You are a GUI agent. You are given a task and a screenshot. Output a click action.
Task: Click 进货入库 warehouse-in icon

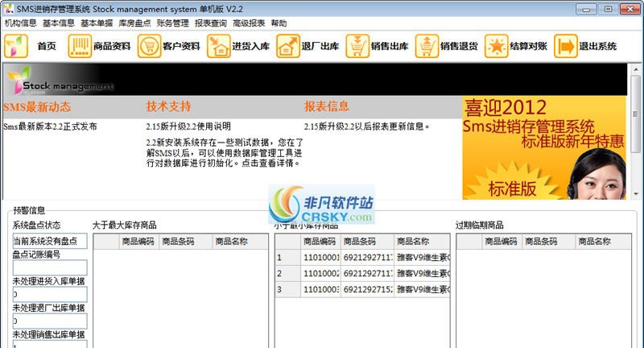click(x=218, y=46)
